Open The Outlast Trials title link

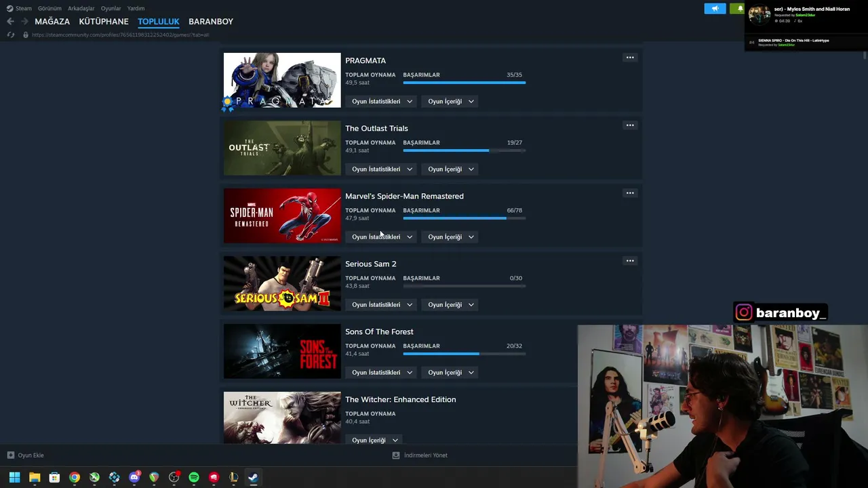click(376, 129)
